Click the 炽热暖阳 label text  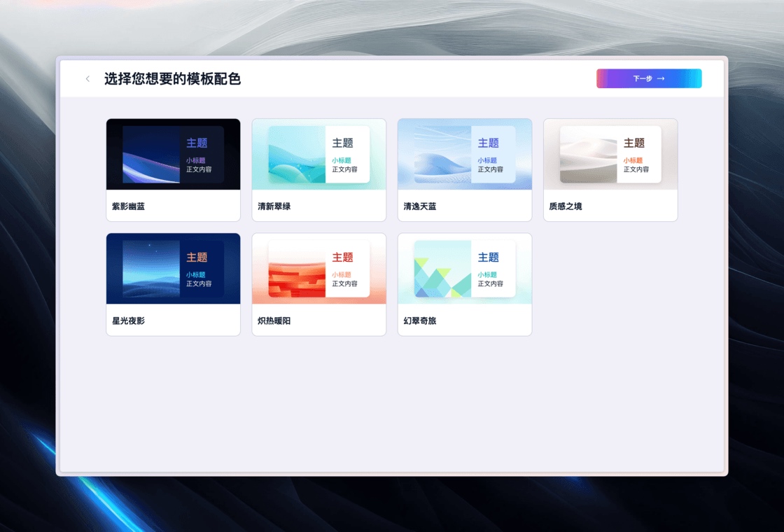pos(274,321)
